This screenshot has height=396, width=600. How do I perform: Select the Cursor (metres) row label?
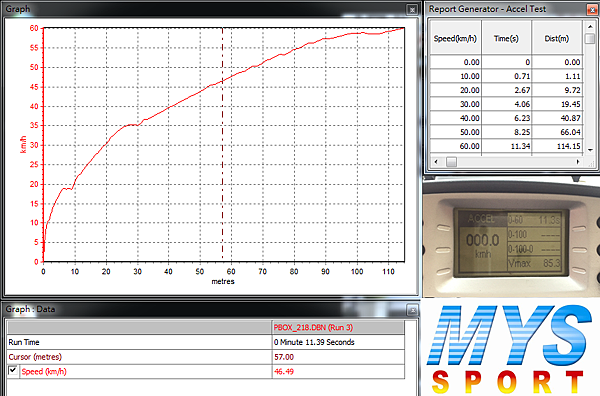coord(139,357)
